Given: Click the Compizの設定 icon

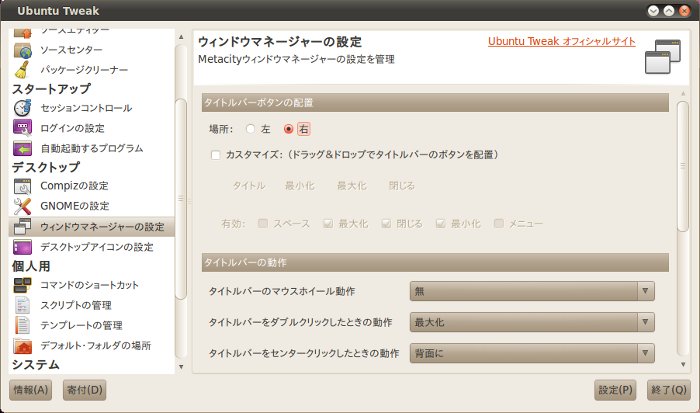Looking at the screenshot, I should 23,186.
